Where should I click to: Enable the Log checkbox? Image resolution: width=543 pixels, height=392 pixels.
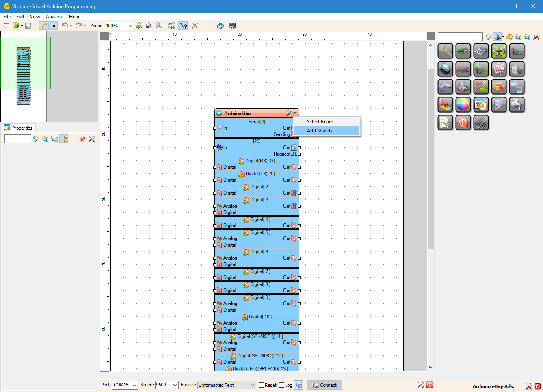tap(282, 385)
